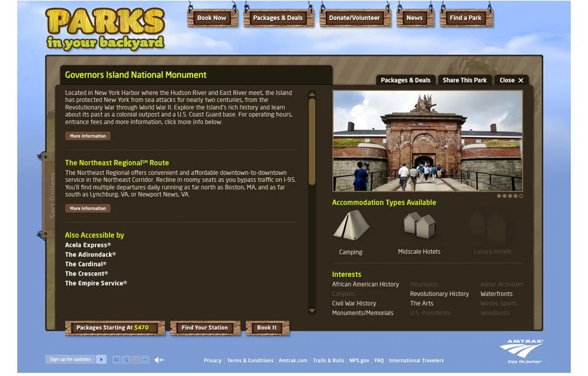This screenshot has height=376, width=588.
Task: Click the Camping label text
Action: (x=351, y=253)
